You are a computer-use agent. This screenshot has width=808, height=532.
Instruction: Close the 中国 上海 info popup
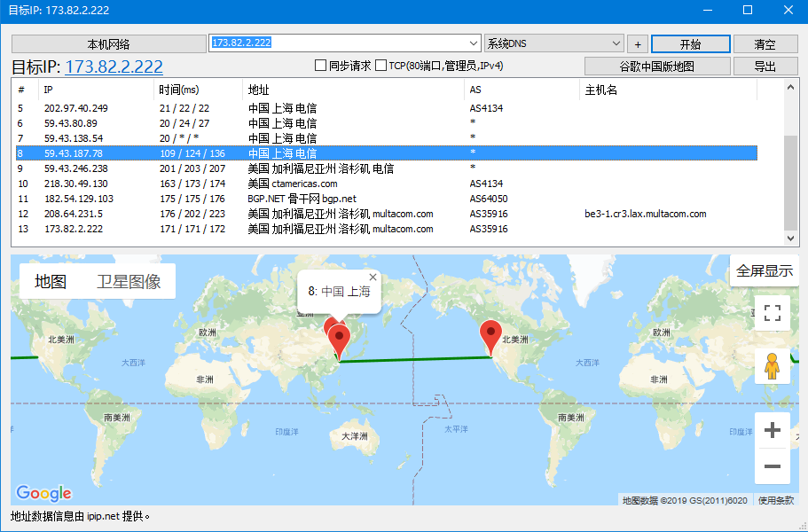(373, 278)
